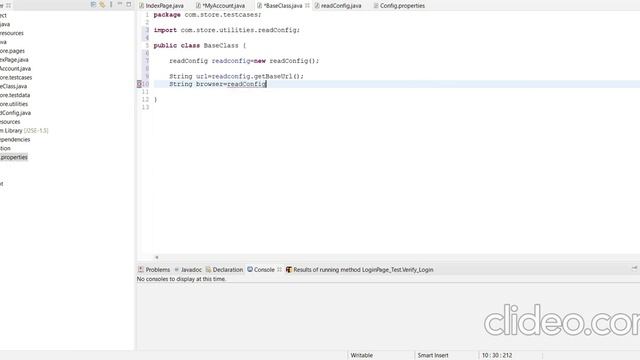Click the 'Writable' status bar entry

coord(362,356)
